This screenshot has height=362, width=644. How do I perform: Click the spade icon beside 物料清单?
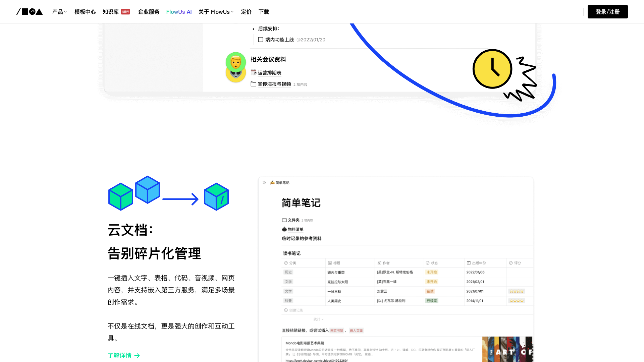tap(284, 229)
